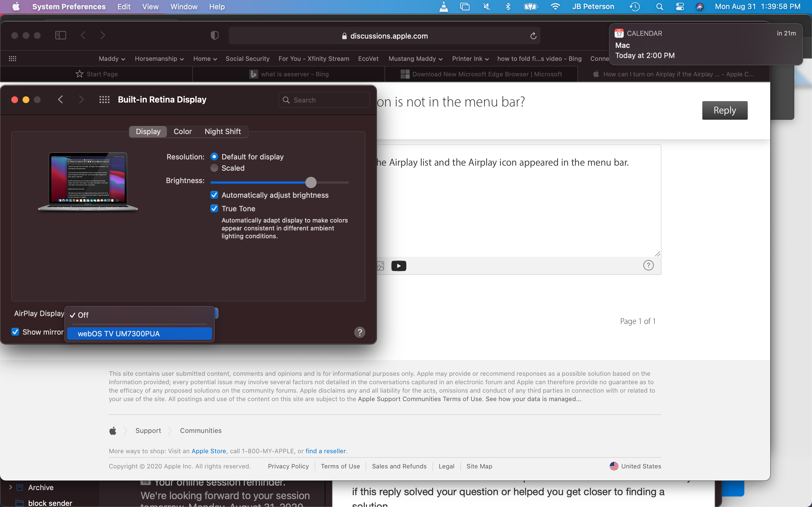Click the Bluetooth icon in menu bar
The image size is (812, 507).
click(x=508, y=7)
